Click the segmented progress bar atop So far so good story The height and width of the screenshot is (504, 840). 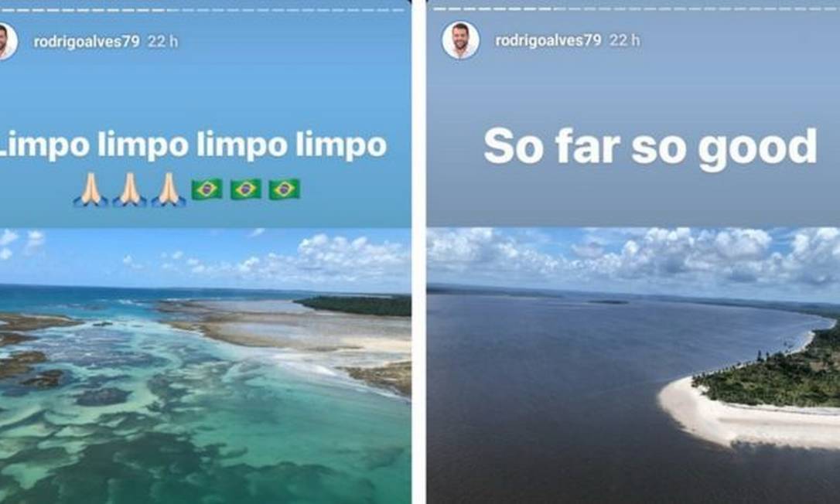point(636,9)
